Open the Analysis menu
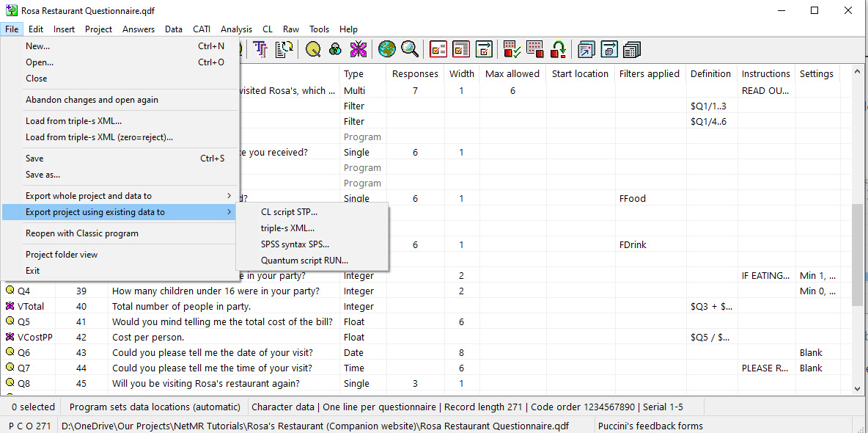 point(236,29)
